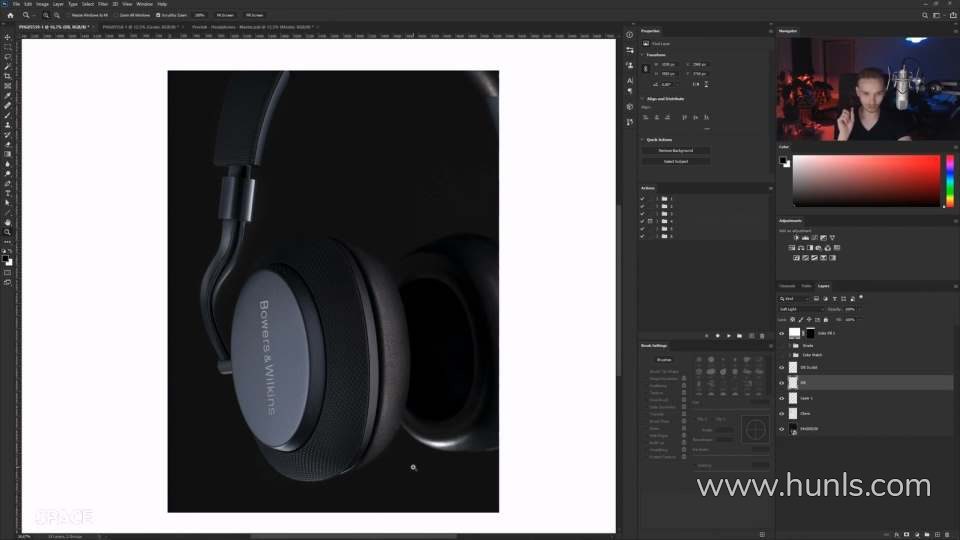Viewport: 960px width, 540px height.
Task: Open the Window menu
Action: point(144,4)
